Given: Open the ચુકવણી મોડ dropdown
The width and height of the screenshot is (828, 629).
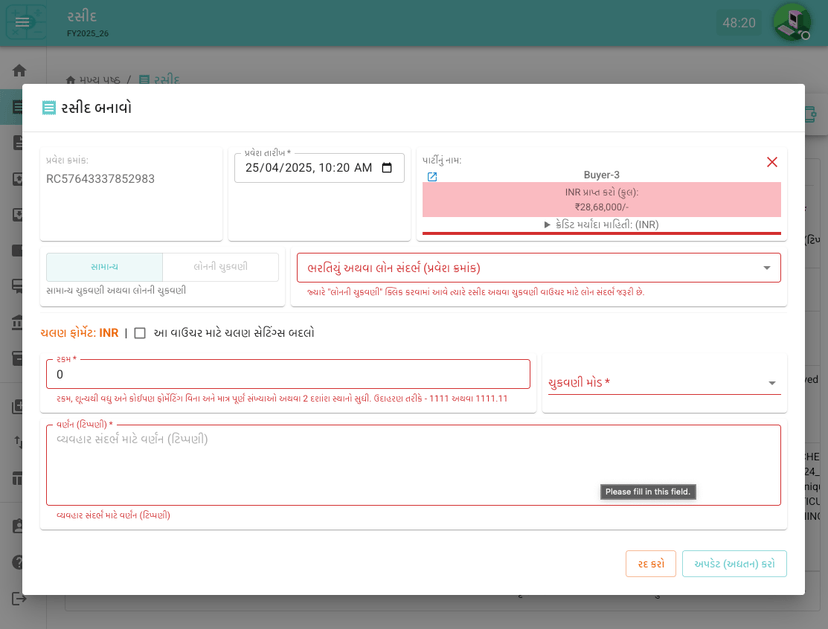Looking at the screenshot, I should coord(664,383).
